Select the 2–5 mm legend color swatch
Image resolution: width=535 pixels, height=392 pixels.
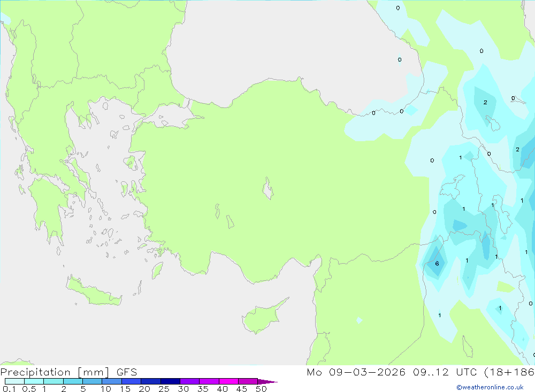73,381
